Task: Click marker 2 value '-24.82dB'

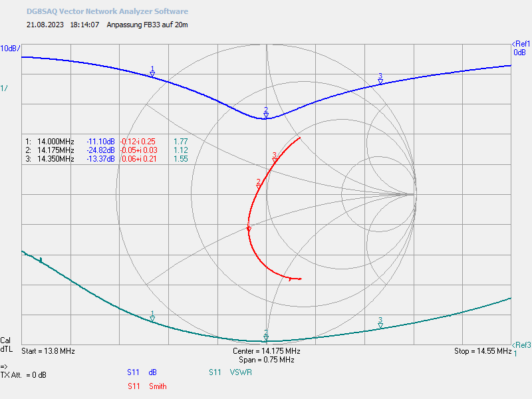Action: coord(101,150)
